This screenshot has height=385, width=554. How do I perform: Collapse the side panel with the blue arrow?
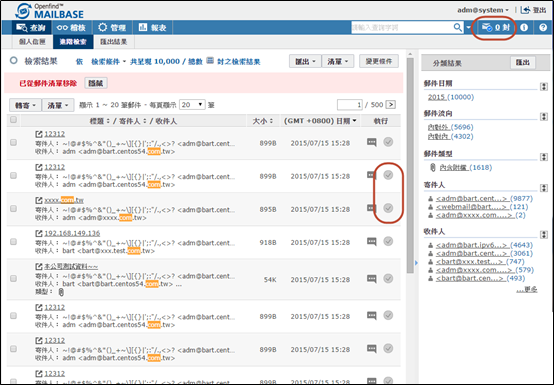click(x=416, y=262)
